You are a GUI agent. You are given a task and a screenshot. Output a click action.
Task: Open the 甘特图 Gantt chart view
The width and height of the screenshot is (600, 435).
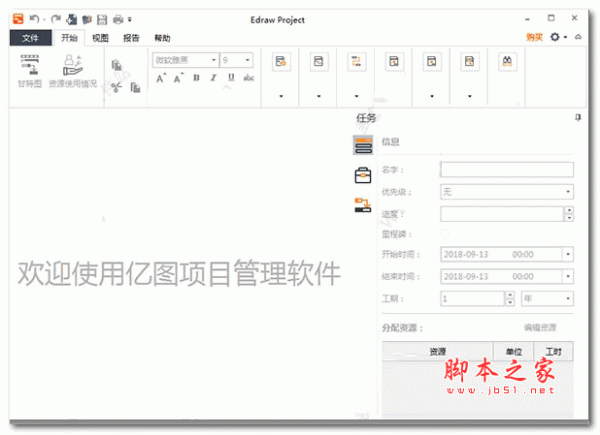(x=30, y=71)
